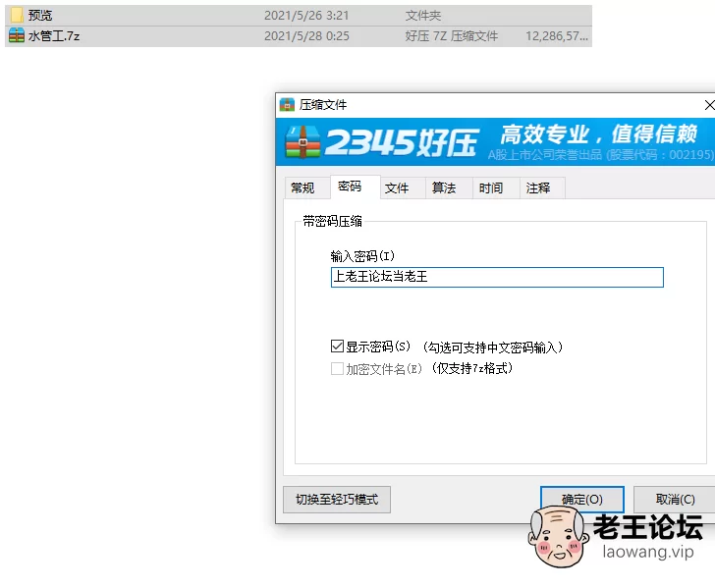Click the 老王论坛 cartoon face logo
This screenshot has width=715, height=588.
click(560, 537)
